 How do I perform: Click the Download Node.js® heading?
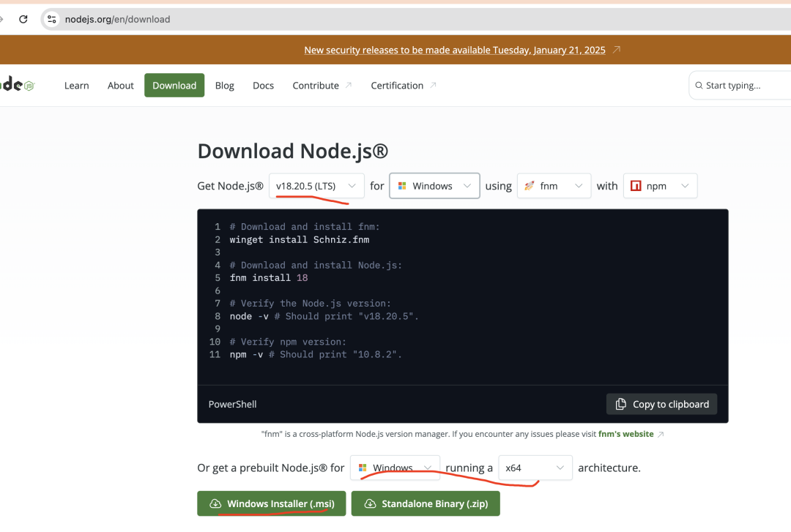click(x=292, y=151)
